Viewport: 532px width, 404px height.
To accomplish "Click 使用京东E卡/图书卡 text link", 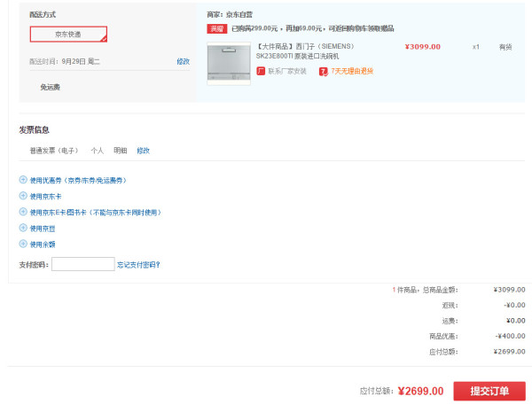I will point(96,213).
